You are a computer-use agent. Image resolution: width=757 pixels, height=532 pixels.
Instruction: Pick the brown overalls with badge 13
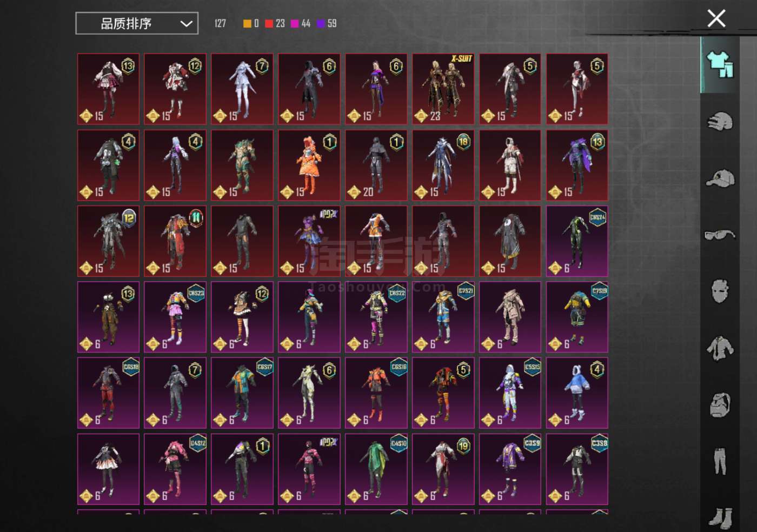(108, 317)
